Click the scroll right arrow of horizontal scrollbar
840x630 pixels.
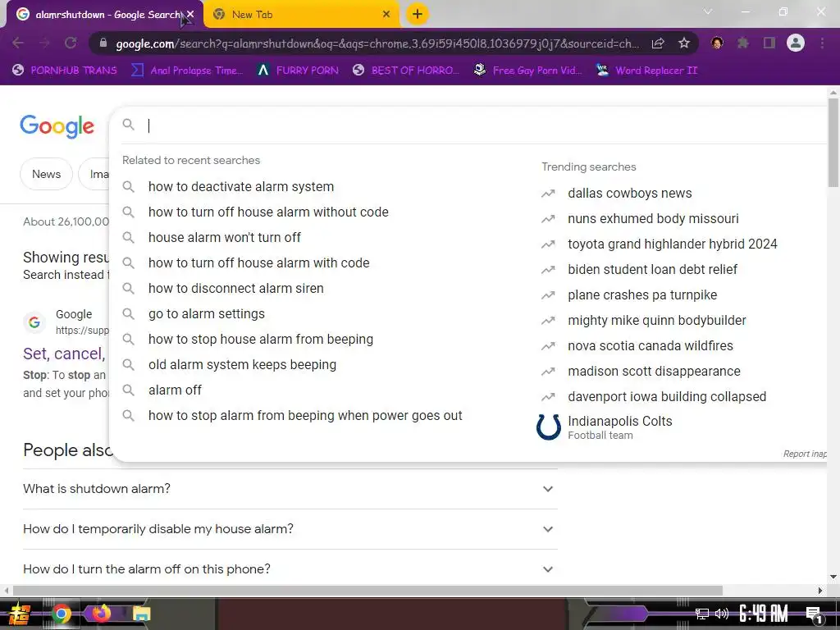[x=819, y=591]
